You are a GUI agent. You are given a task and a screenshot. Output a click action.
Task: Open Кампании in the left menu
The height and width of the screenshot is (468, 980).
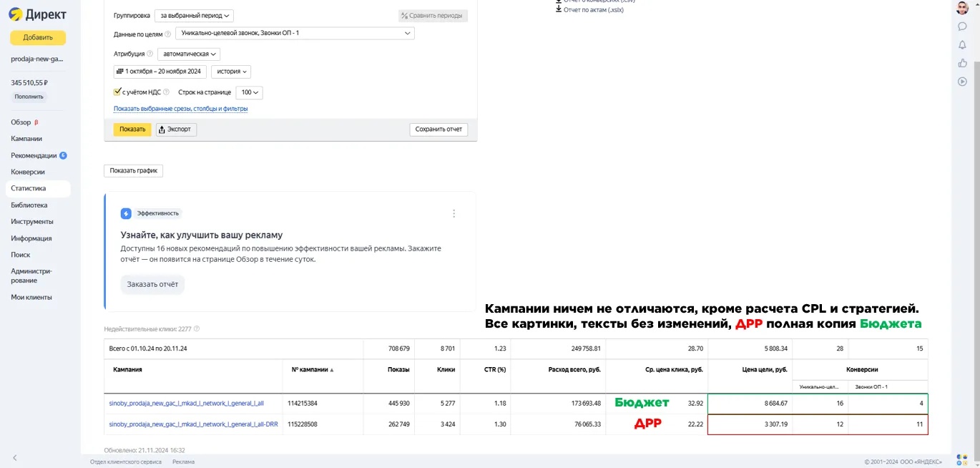26,139
